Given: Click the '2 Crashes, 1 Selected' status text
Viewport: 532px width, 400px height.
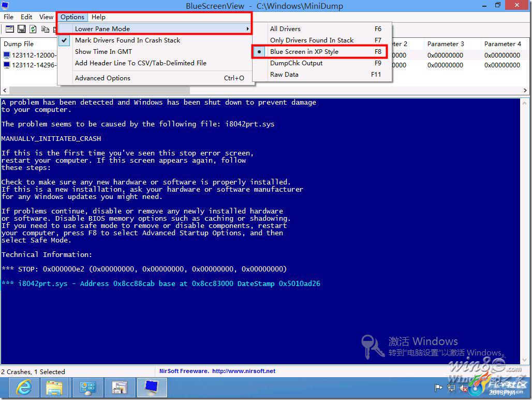Looking at the screenshot, I should [x=33, y=372].
